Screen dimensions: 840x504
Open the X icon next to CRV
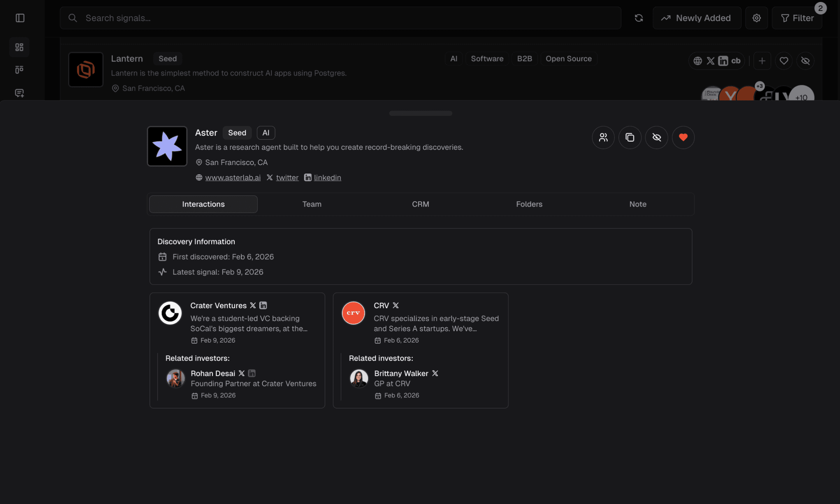coord(395,306)
